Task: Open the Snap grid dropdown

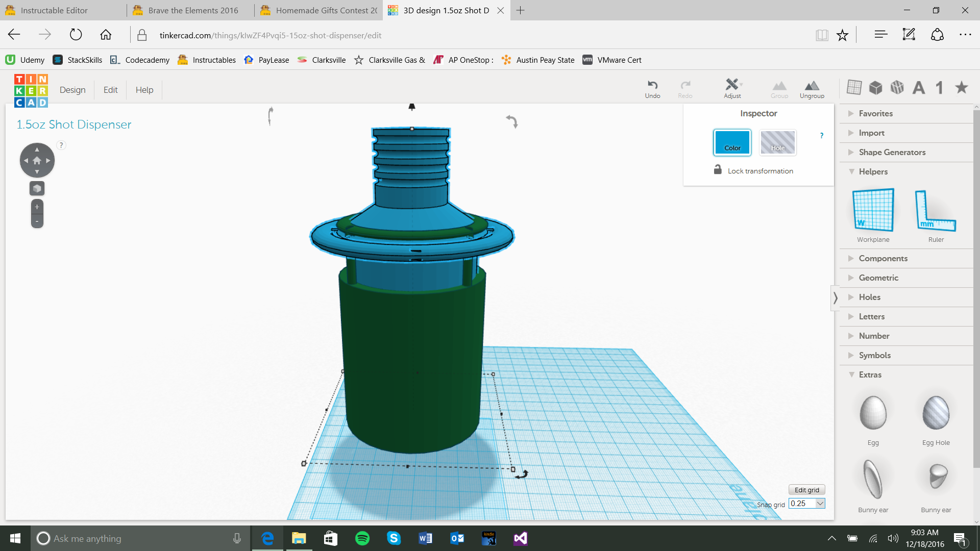Action: click(x=820, y=504)
